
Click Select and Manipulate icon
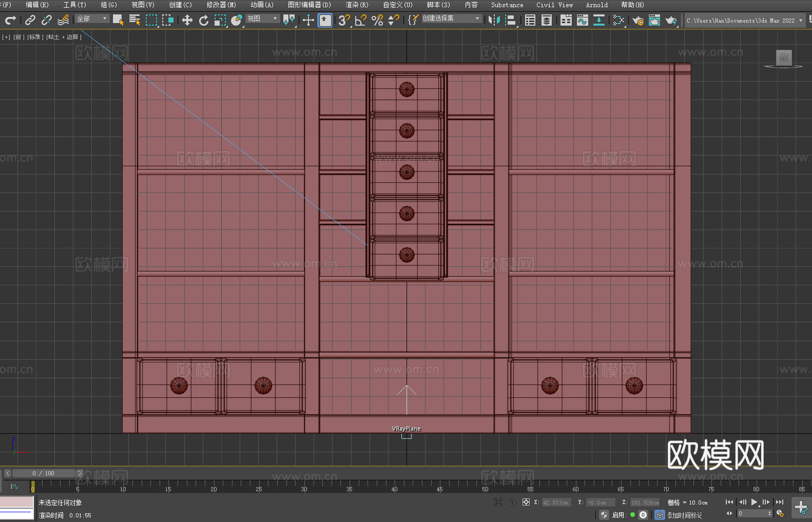pyautogui.click(x=308, y=20)
